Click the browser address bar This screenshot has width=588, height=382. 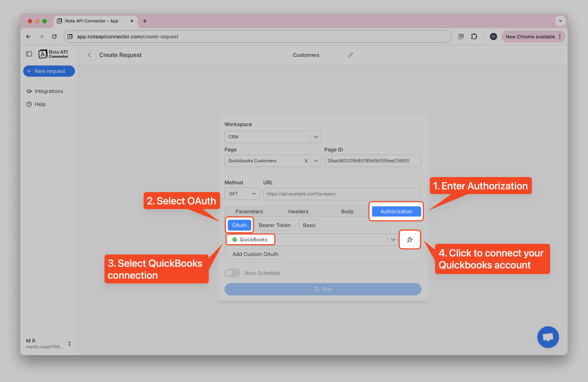pyautogui.click(x=257, y=37)
